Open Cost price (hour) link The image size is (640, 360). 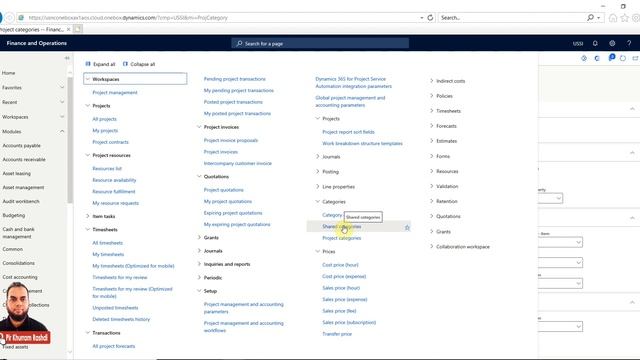(340, 265)
